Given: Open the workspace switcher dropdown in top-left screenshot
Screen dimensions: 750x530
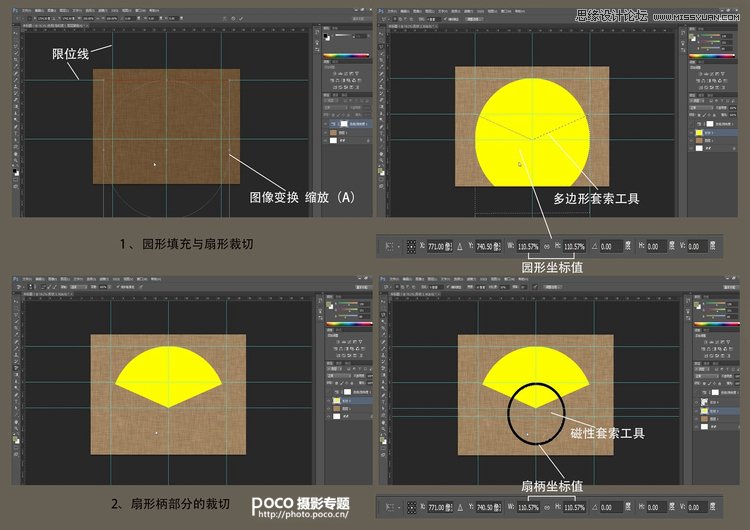Looking at the screenshot, I should coord(359,18).
